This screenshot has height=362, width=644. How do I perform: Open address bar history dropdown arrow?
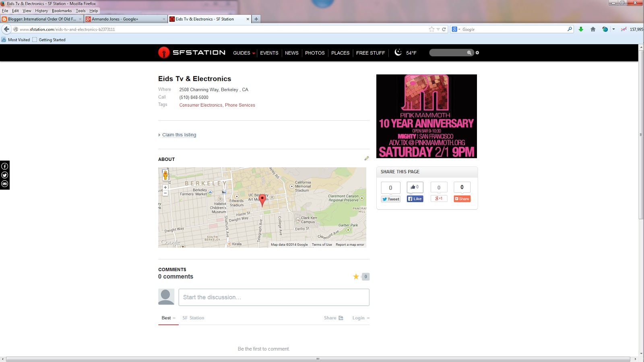coord(438,29)
